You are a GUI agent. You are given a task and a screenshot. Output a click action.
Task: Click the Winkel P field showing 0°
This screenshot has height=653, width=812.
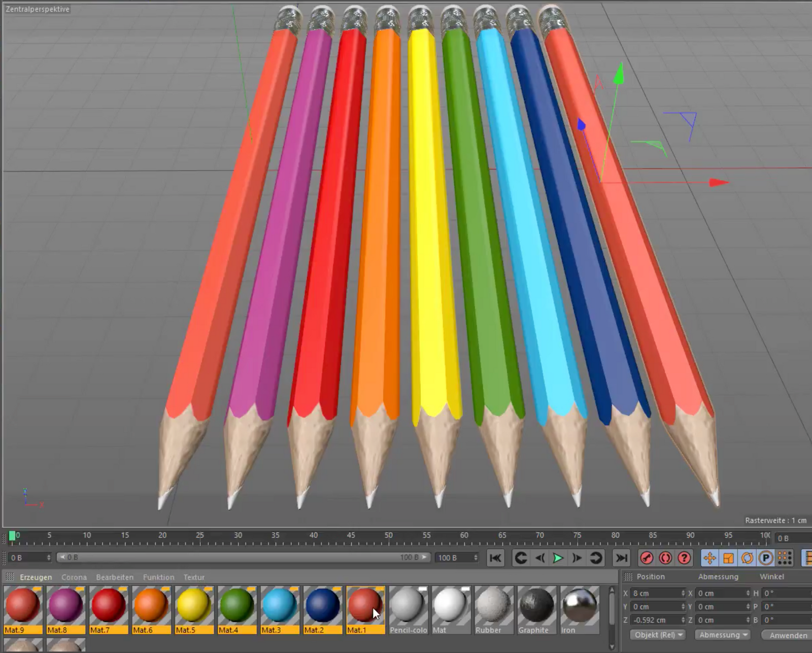pyautogui.click(x=787, y=607)
